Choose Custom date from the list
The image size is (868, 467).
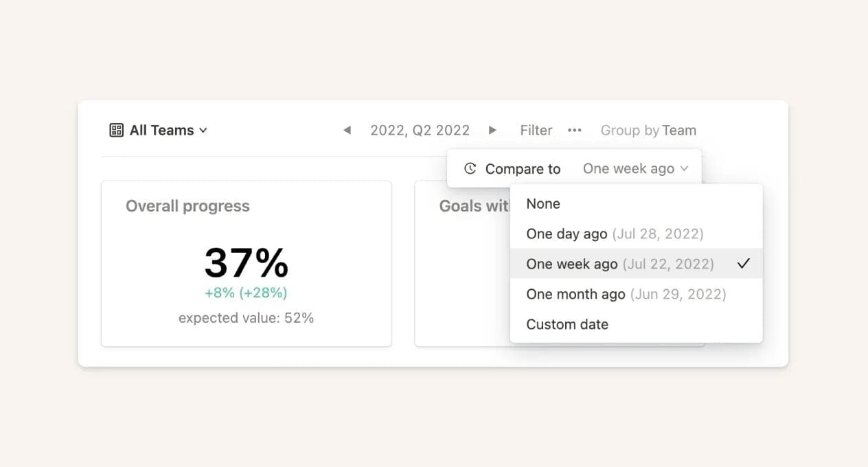(x=567, y=323)
